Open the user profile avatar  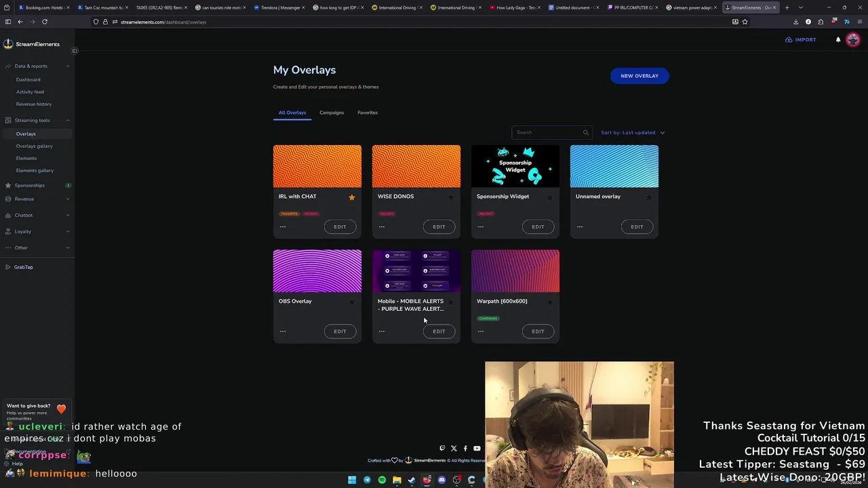point(853,40)
